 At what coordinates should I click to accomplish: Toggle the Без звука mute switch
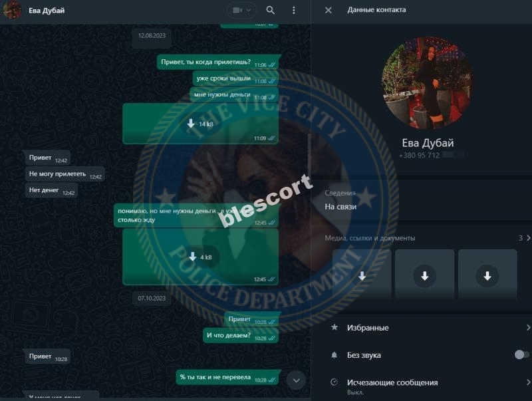(x=521, y=355)
